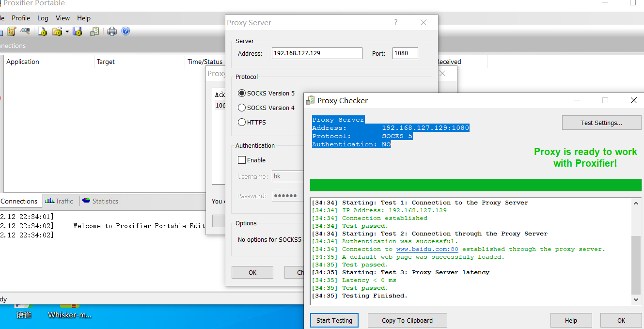
Task: Click 'No options for SOCKS5' text
Action: 269,239
